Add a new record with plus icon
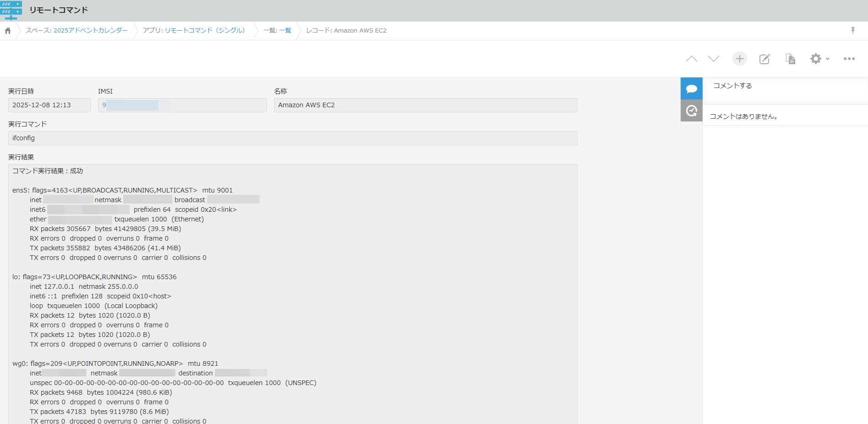868x424 pixels. pyautogui.click(x=739, y=59)
